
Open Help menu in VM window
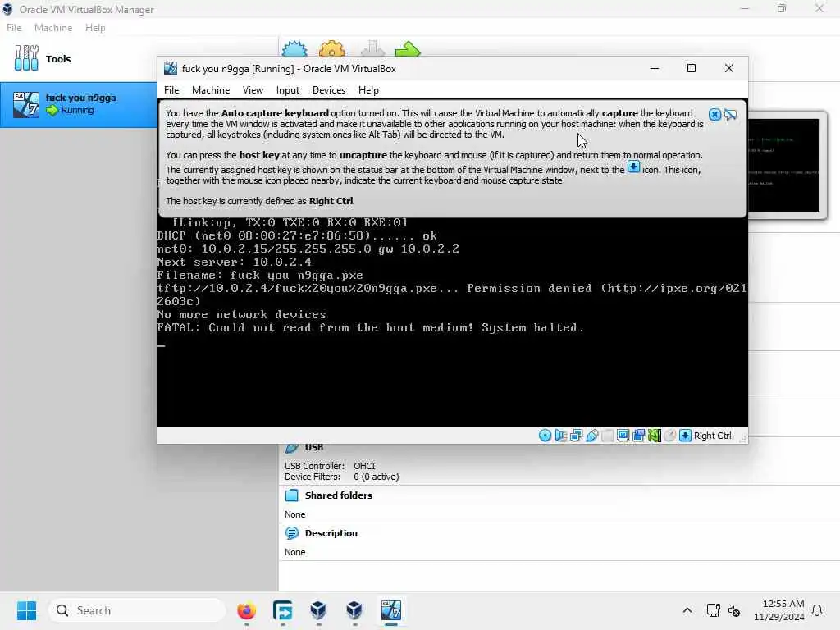click(x=368, y=90)
